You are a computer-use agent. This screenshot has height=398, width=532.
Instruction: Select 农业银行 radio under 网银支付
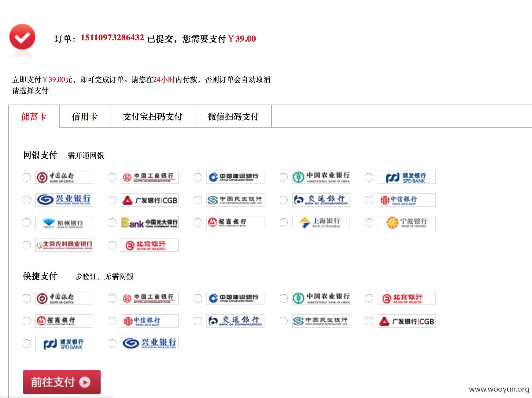pos(284,177)
